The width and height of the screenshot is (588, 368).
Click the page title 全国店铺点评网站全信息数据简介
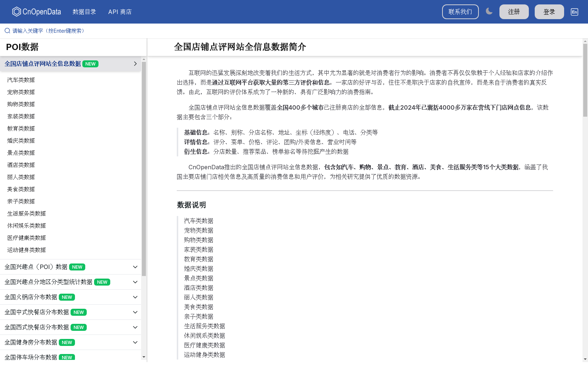click(240, 47)
